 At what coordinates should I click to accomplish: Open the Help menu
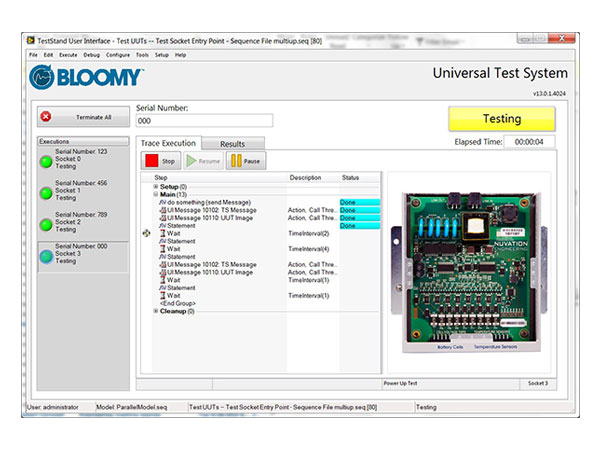[x=180, y=55]
